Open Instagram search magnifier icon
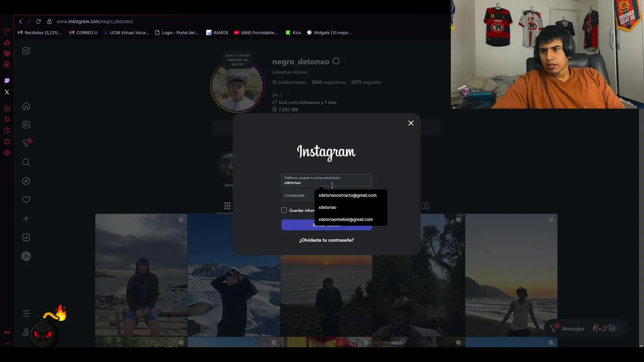644x362 pixels. (26, 162)
